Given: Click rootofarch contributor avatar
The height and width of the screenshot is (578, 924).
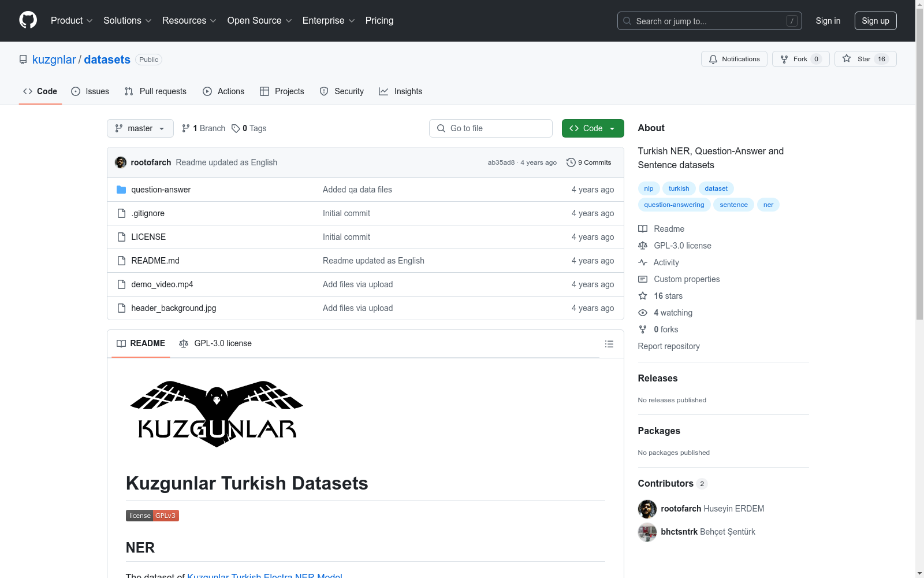Looking at the screenshot, I should point(647,509).
